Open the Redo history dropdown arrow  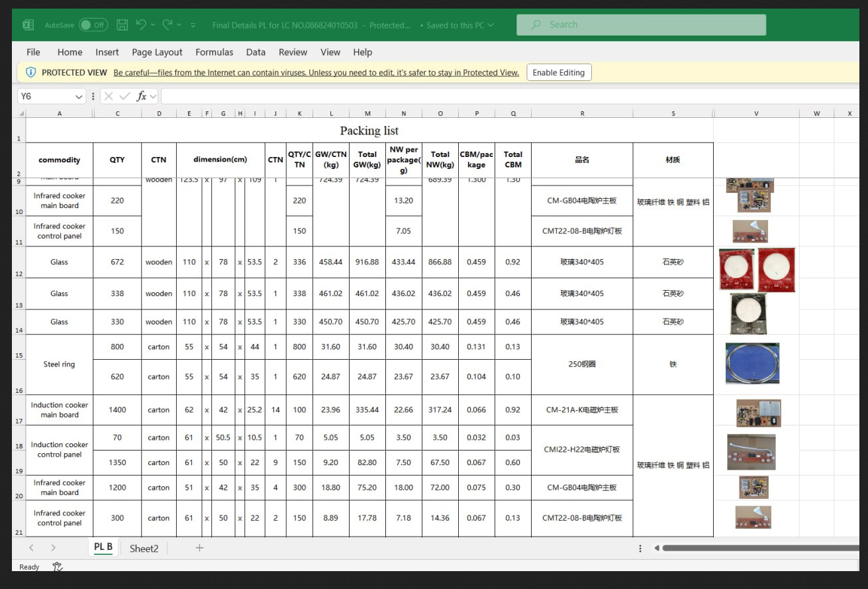click(x=179, y=25)
